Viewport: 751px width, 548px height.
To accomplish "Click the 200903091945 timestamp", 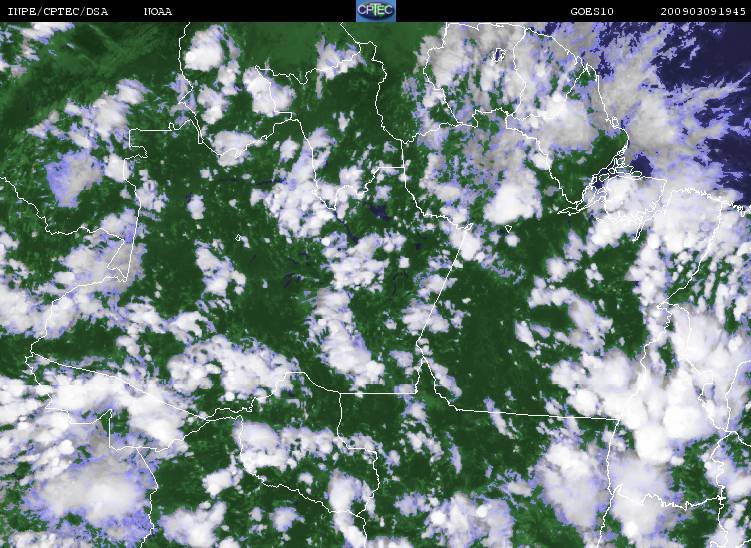I will click(703, 11).
